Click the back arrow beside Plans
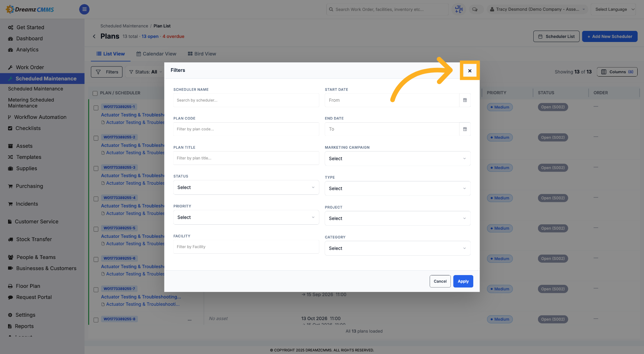644x354 pixels. pyautogui.click(x=94, y=36)
